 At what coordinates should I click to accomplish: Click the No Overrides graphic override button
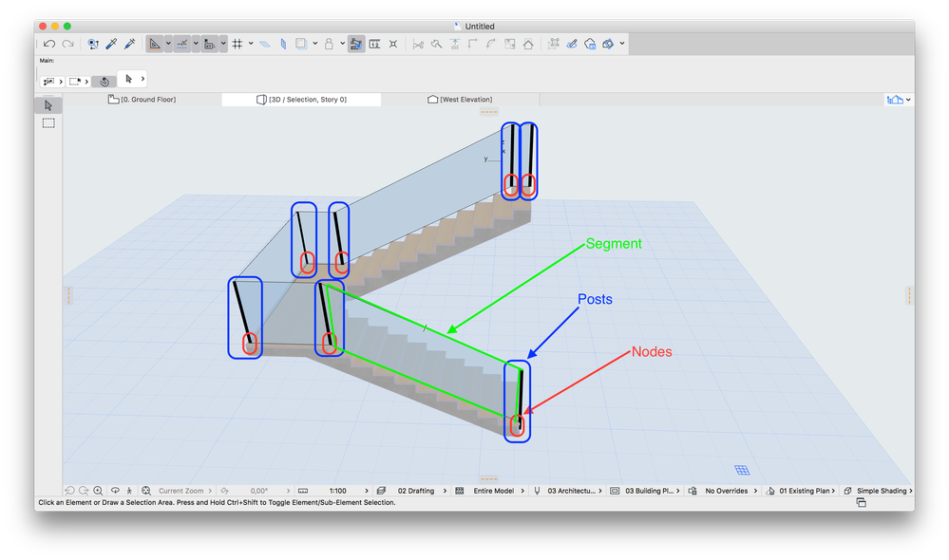pos(729,492)
